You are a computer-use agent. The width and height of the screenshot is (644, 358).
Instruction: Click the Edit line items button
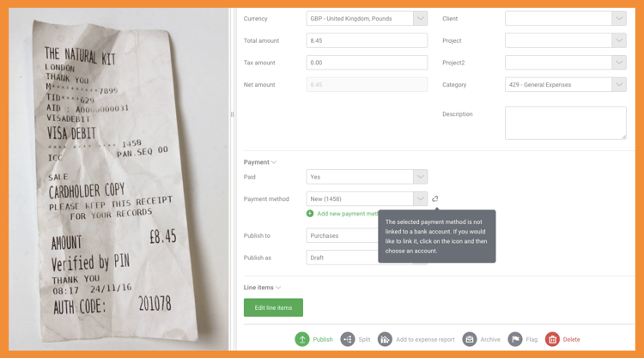coord(273,307)
